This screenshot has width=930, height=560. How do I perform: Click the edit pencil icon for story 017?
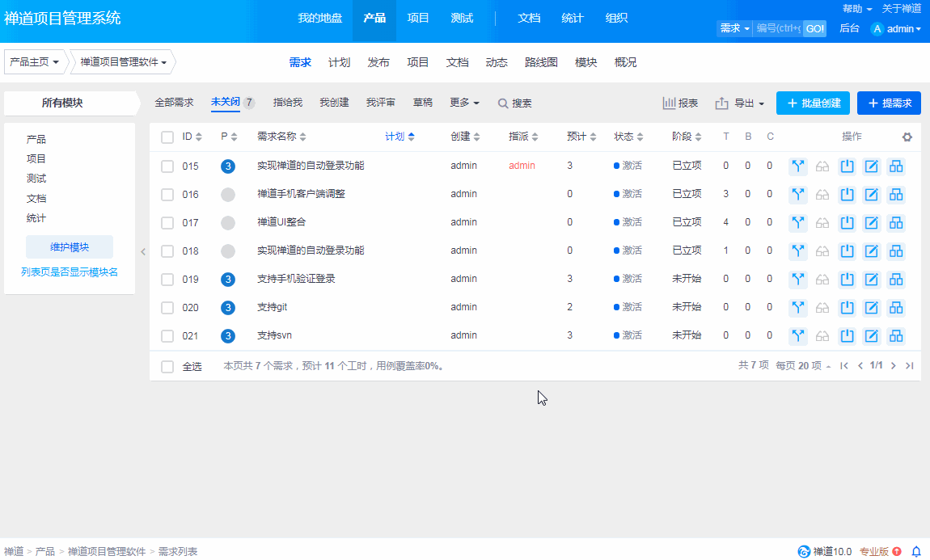872,223
